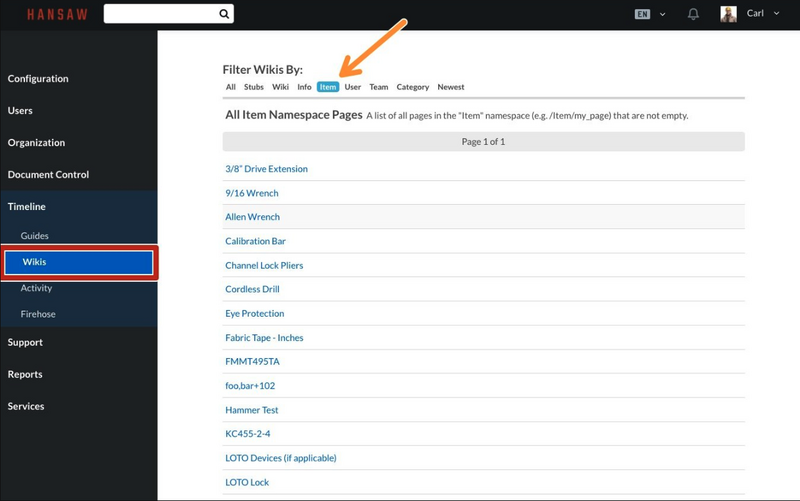Click in the top search field
The width and height of the screenshot is (800, 501).
coord(160,14)
